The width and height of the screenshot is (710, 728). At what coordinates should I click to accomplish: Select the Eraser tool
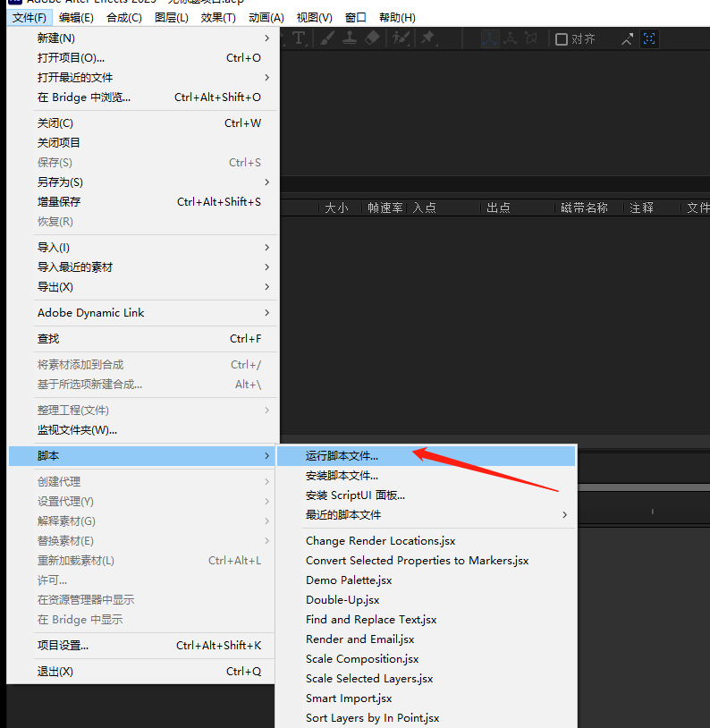tap(372, 38)
